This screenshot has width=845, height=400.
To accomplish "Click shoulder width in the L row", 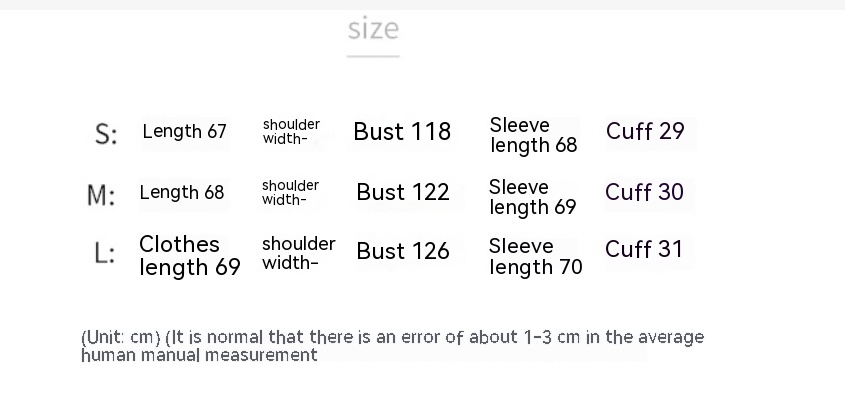I will pyautogui.click(x=298, y=253).
